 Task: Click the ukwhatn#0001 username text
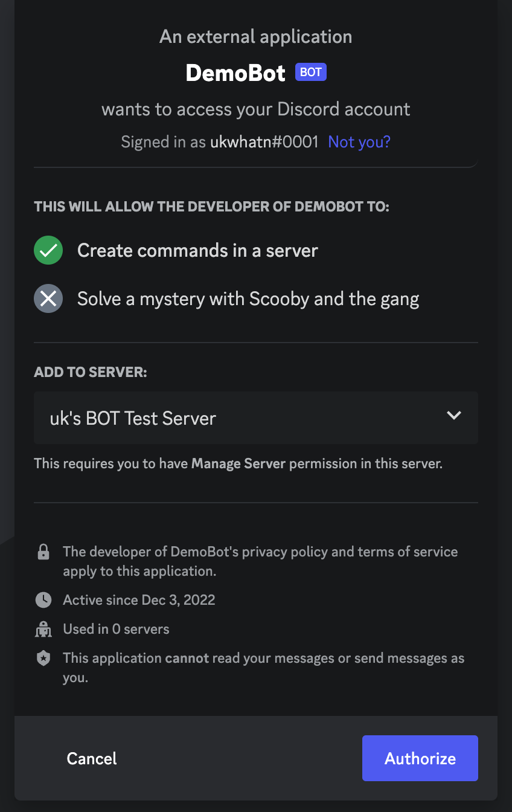click(x=264, y=141)
